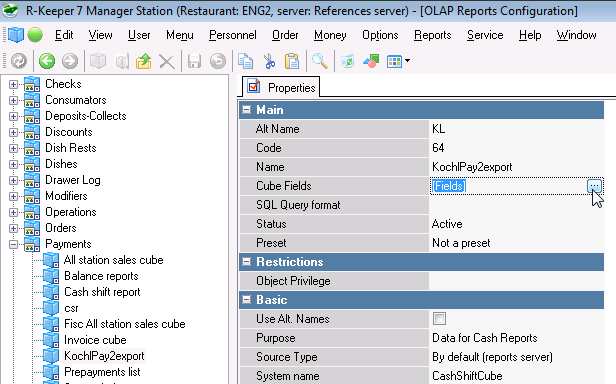616x384 pixels.
Task: Collapse the Restrictions properties section
Action: coord(246,262)
